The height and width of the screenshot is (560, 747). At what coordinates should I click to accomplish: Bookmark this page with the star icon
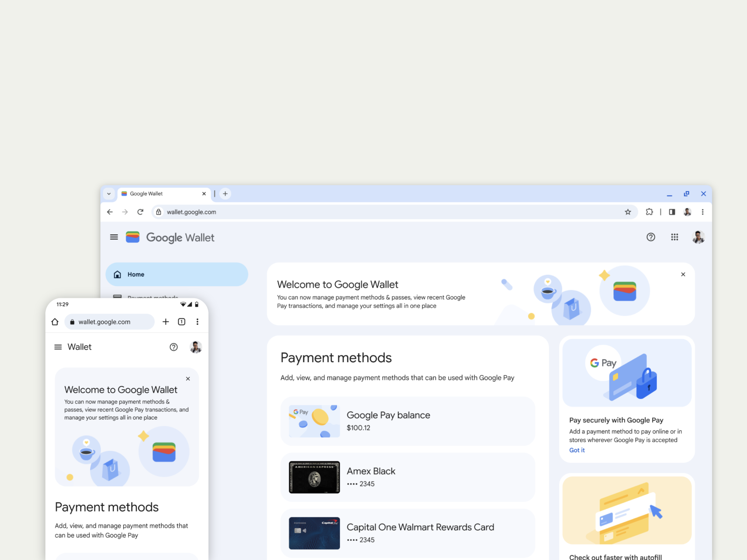pos(628,212)
